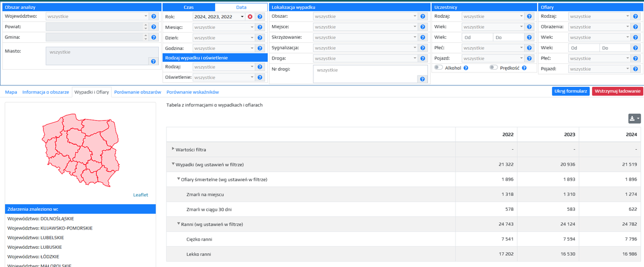Click the 2023 column header

point(548,135)
